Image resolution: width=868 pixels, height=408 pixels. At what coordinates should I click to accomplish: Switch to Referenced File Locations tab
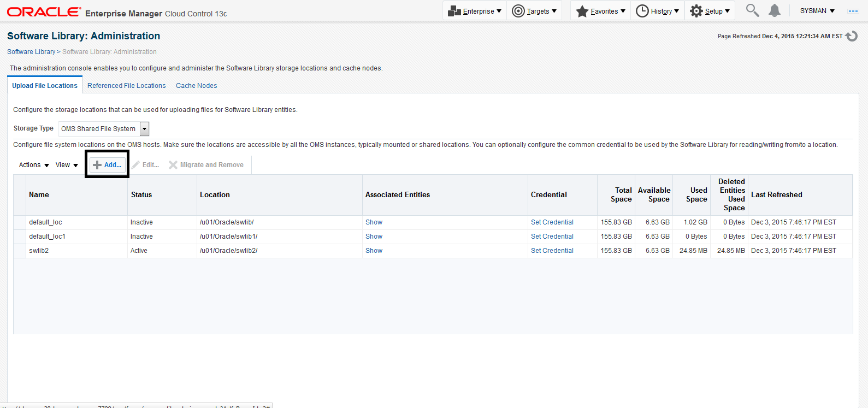coord(126,86)
